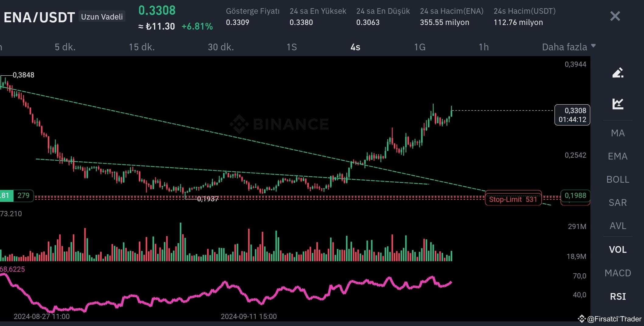Image resolution: width=644 pixels, height=326 pixels.
Task: Click the 0,3944 price axis label
Action: click(x=575, y=64)
